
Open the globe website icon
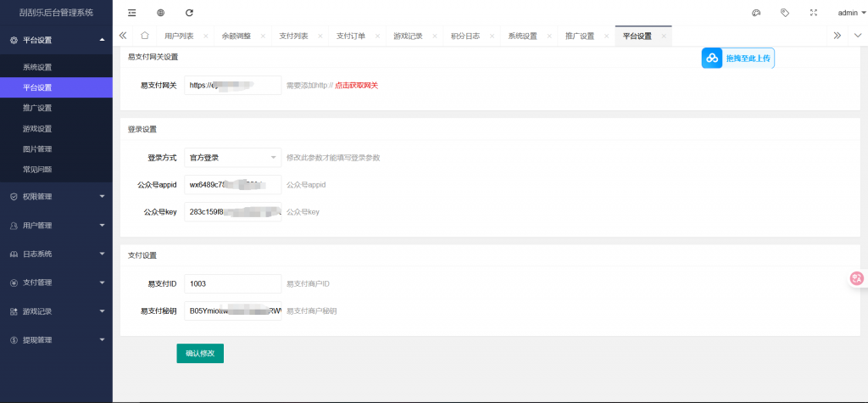tap(160, 12)
